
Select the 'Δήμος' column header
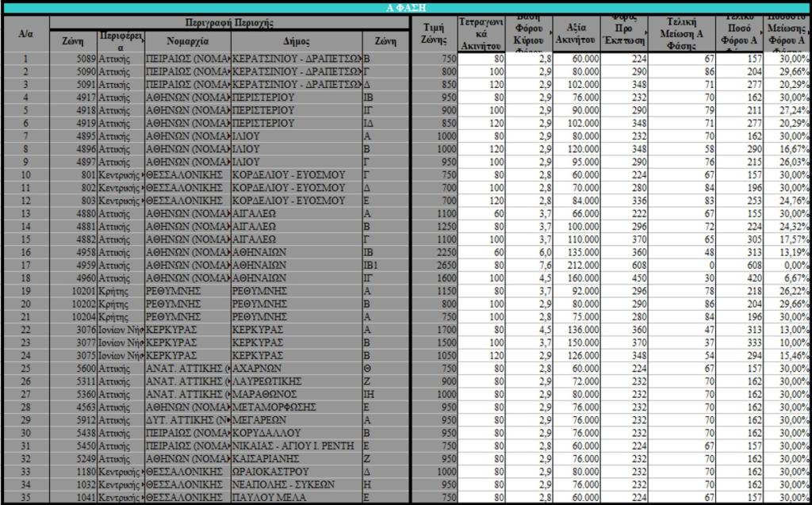click(x=296, y=40)
